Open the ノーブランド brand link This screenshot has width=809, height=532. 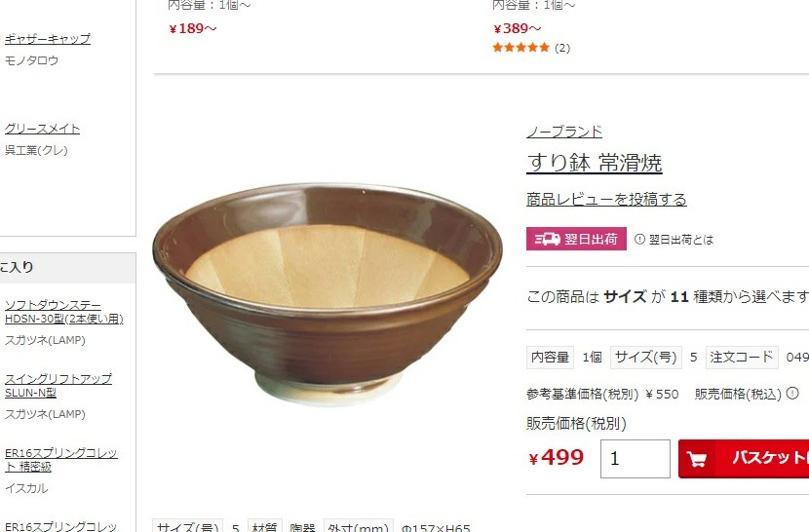pos(564,132)
